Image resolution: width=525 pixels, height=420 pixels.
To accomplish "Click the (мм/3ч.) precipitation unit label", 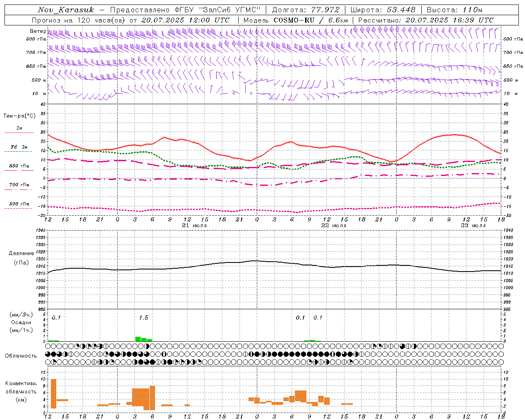I will 21,315.
